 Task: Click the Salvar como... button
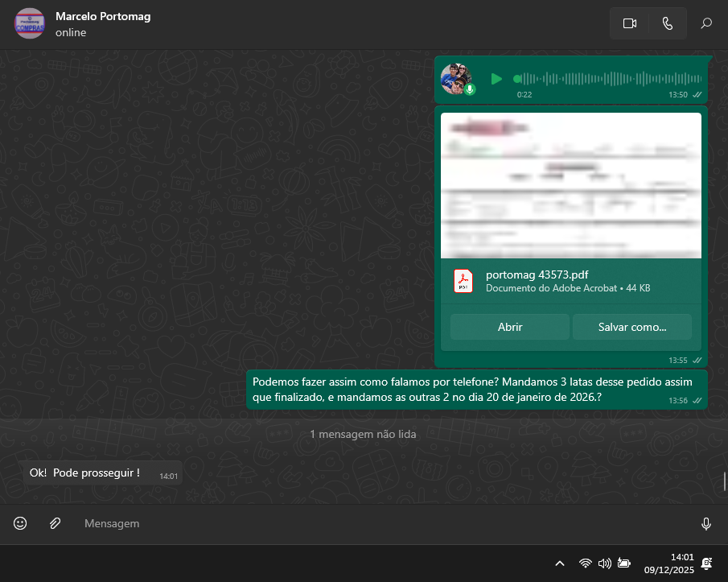pyautogui.click(x=631, y=327)
